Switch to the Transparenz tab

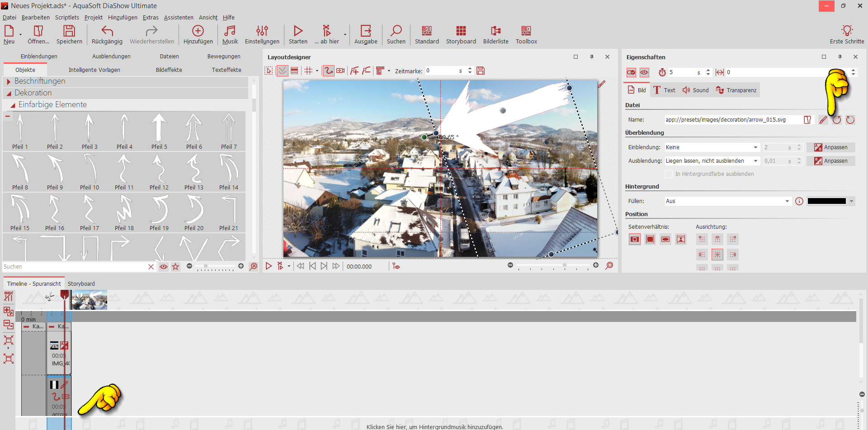[x=736, y=90]
